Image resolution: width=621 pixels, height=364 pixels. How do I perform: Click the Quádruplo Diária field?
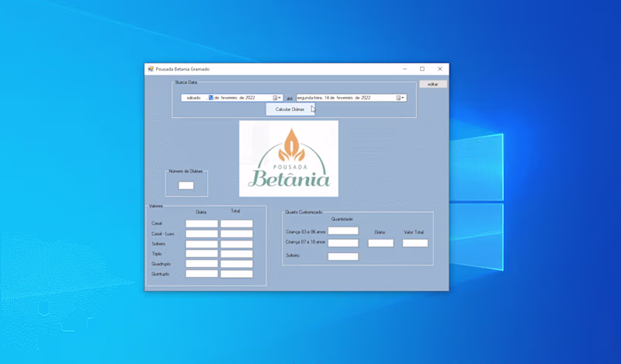tap(202, 264)
